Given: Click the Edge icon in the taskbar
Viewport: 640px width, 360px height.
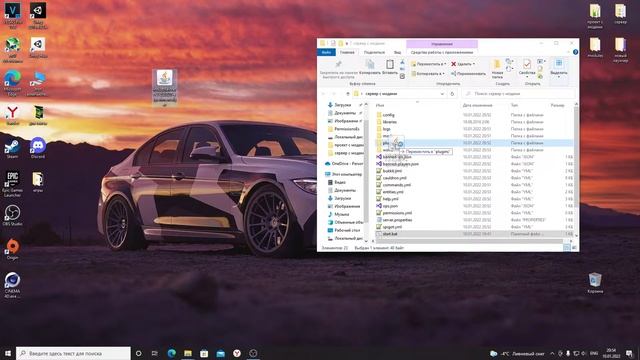Looking at the screenshot, I should click(x=171, y=353).
